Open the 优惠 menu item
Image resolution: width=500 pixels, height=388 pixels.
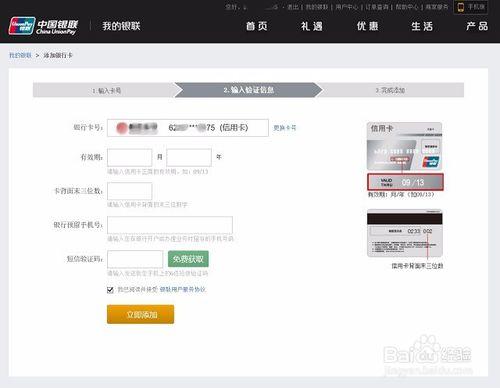click(367, 26)
